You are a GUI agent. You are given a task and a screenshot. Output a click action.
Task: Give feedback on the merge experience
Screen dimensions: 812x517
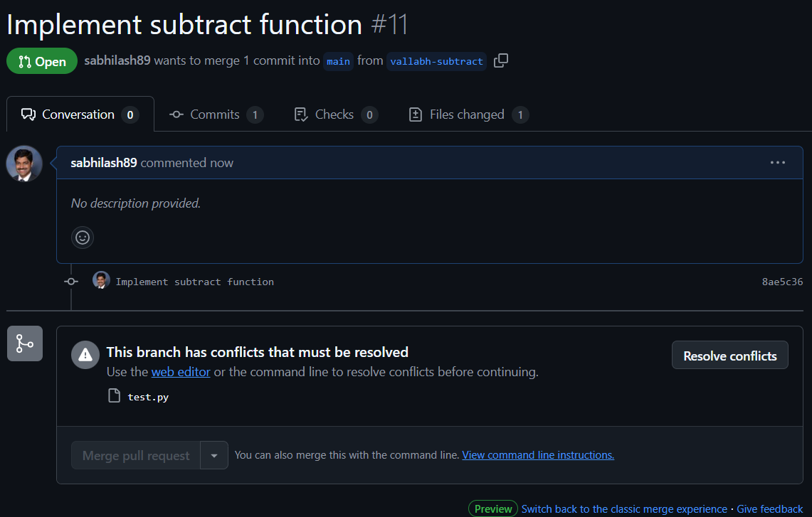769,508
